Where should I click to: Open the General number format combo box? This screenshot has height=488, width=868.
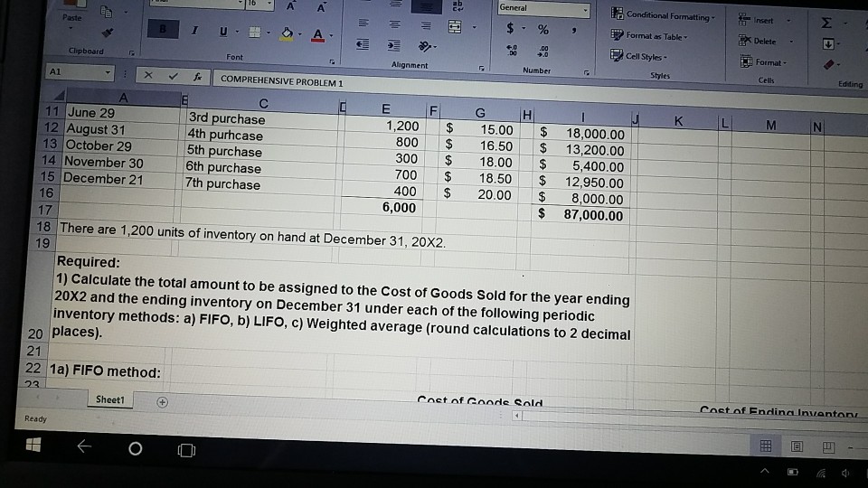click(543, 8)
